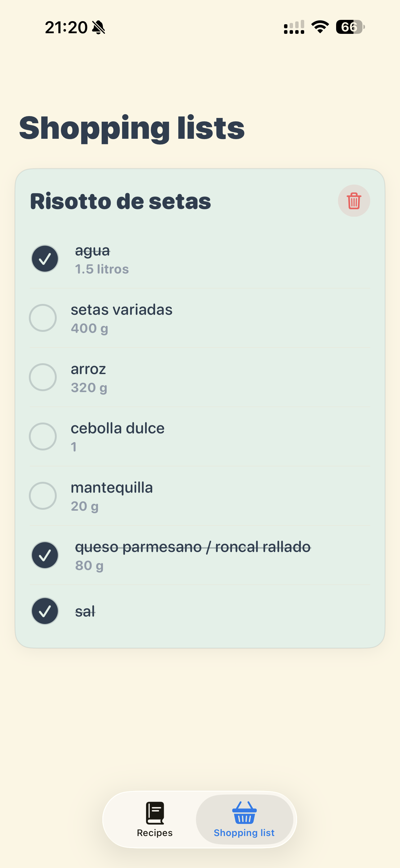
Task: Tap the Risotto de setas list title
Action: pos(121,201)
